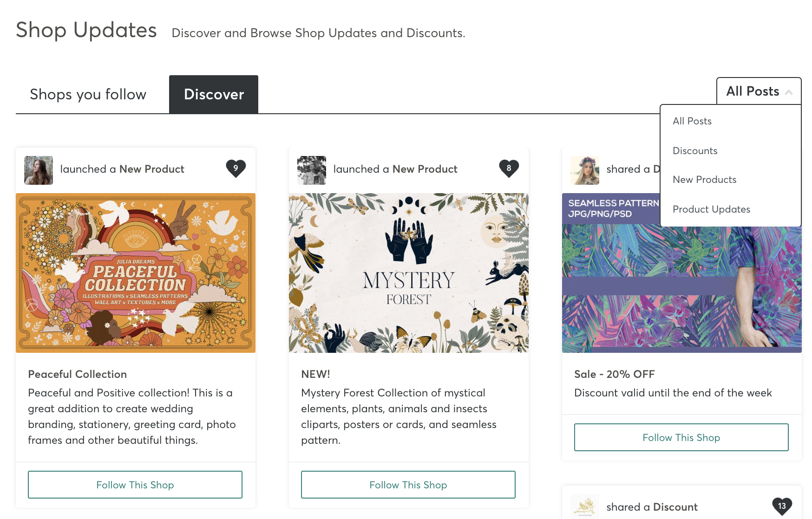Like the Peaceful Collection post heart icon

click(x=236, y=168)
